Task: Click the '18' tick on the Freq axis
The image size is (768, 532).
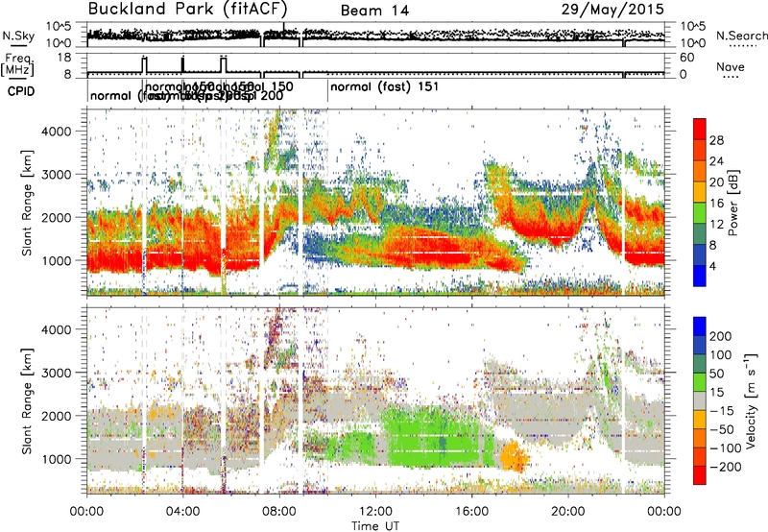Action: coord(64,58)
